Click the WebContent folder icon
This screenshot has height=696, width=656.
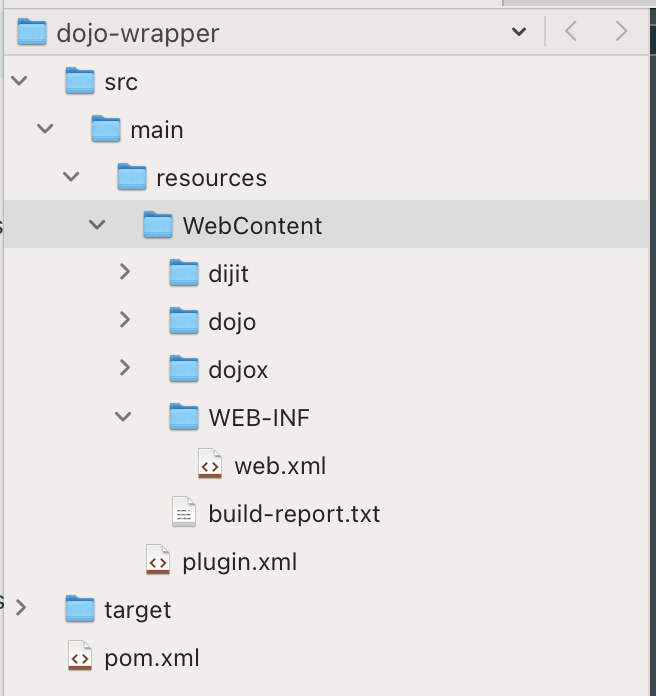158,226
